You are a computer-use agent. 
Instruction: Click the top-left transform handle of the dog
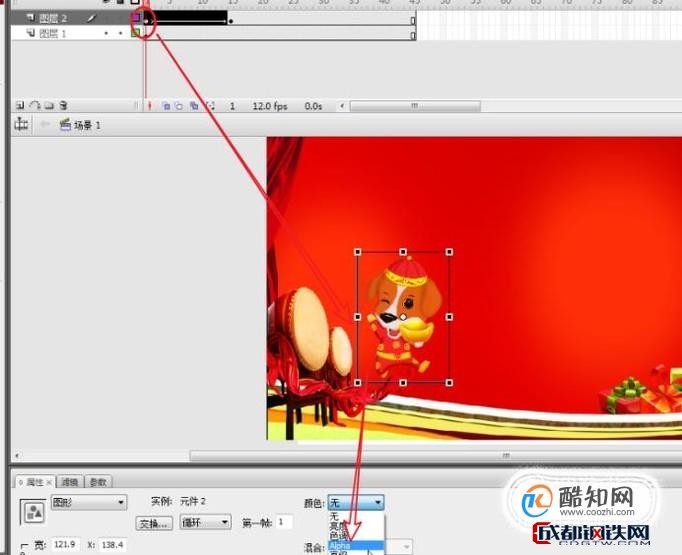(358, 252)
